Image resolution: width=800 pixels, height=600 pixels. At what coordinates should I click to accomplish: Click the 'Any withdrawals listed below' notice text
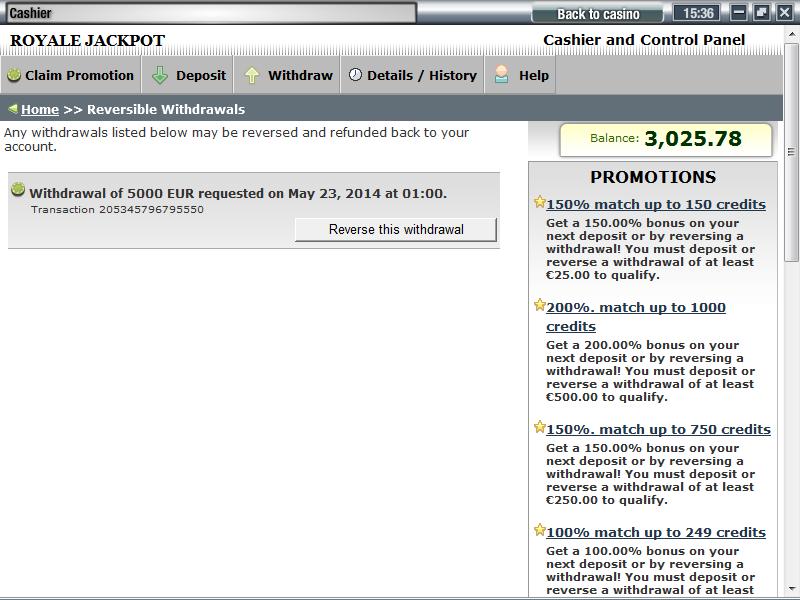pos(236,139)
